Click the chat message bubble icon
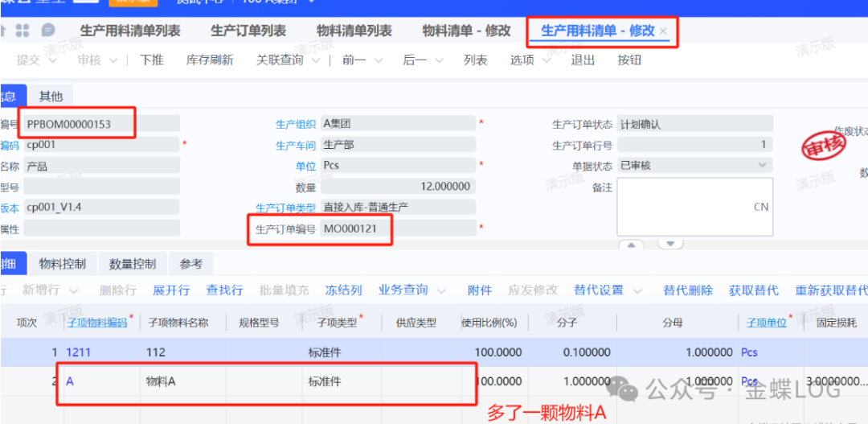This screenshot has height=424, width=868. [x=48, y=31]
